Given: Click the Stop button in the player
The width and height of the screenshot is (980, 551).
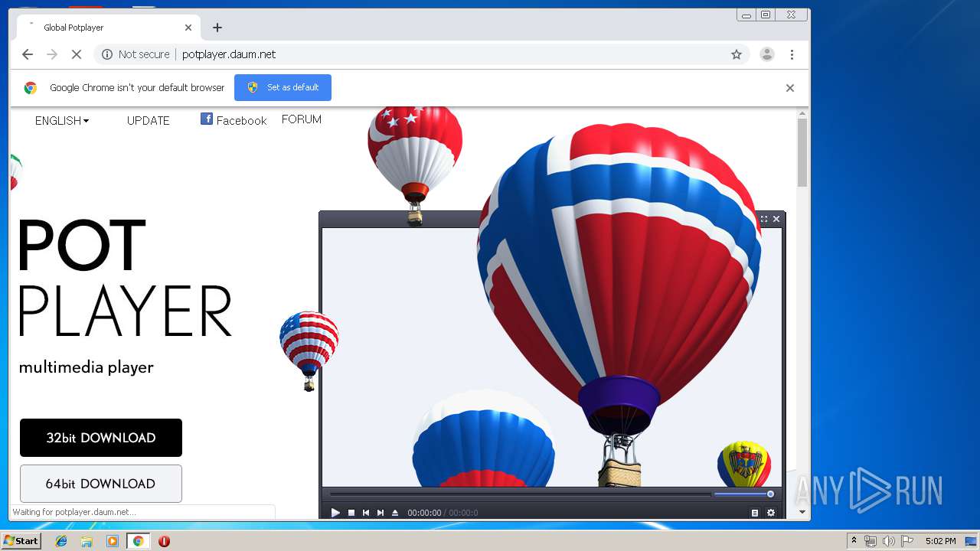Looking at the screenshot, I should click(x=351, y=513).
